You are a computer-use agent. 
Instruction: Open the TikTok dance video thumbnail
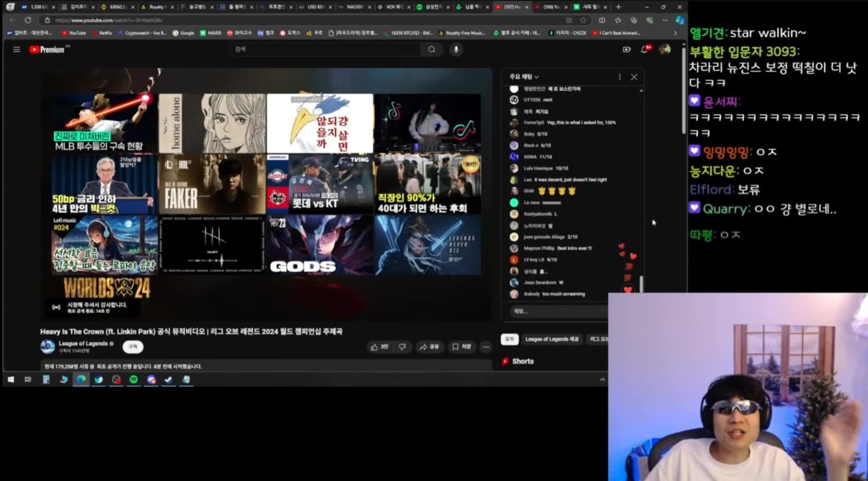[x=427, y=123]
